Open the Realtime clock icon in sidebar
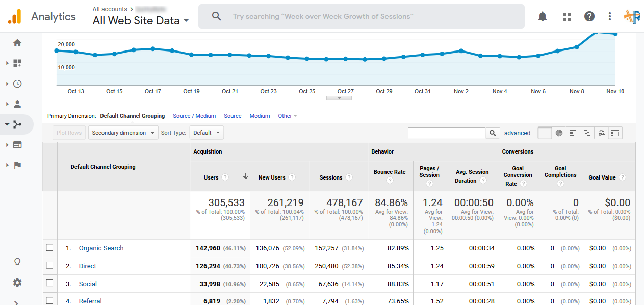The width and height of the screenshot is (644, 305). 17,84
